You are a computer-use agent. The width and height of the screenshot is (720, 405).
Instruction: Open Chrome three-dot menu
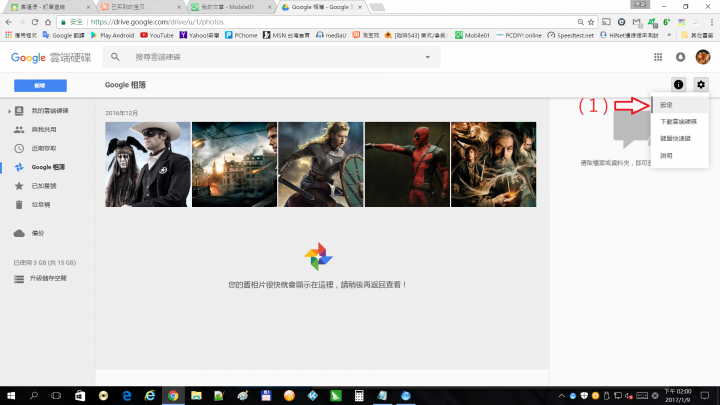tap(712, 22)
